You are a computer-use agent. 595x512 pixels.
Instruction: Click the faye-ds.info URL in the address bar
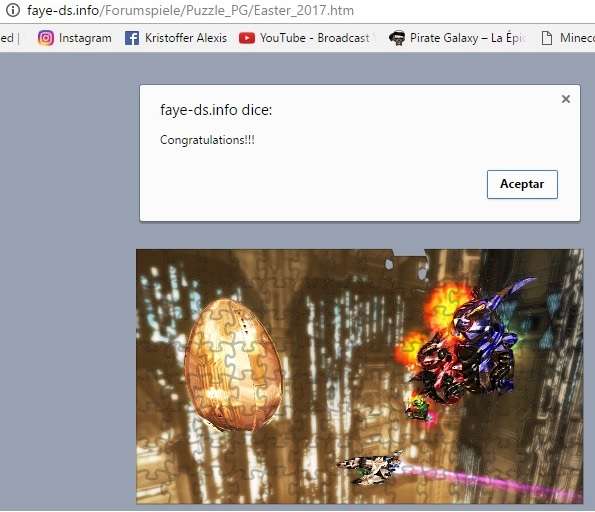[190, 10]
